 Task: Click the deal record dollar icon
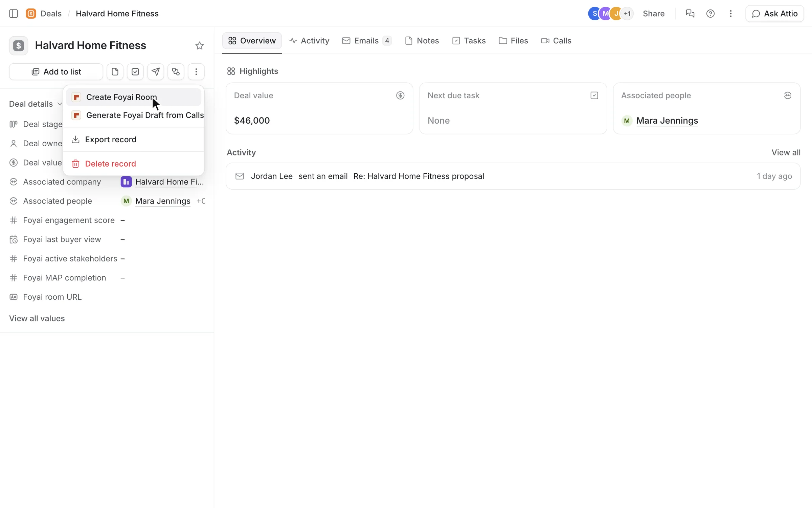point(19,46)
